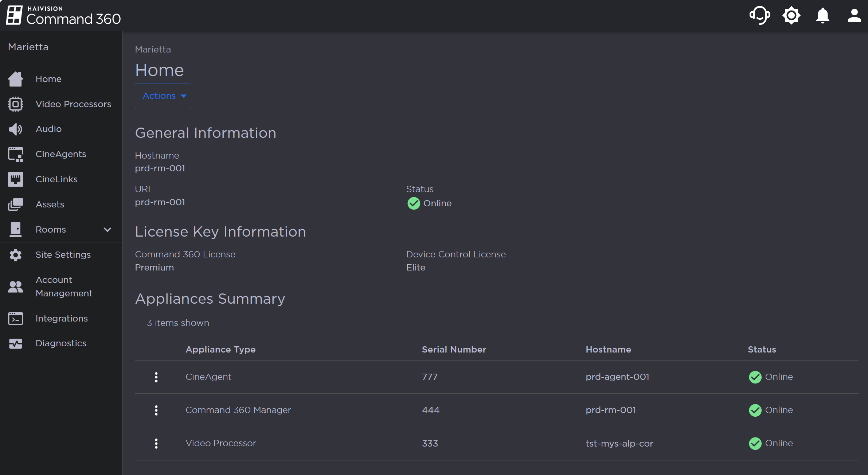This screenshot has width=868, height=475.
Task: Go to Site Settings
Action: pos(63,255)
